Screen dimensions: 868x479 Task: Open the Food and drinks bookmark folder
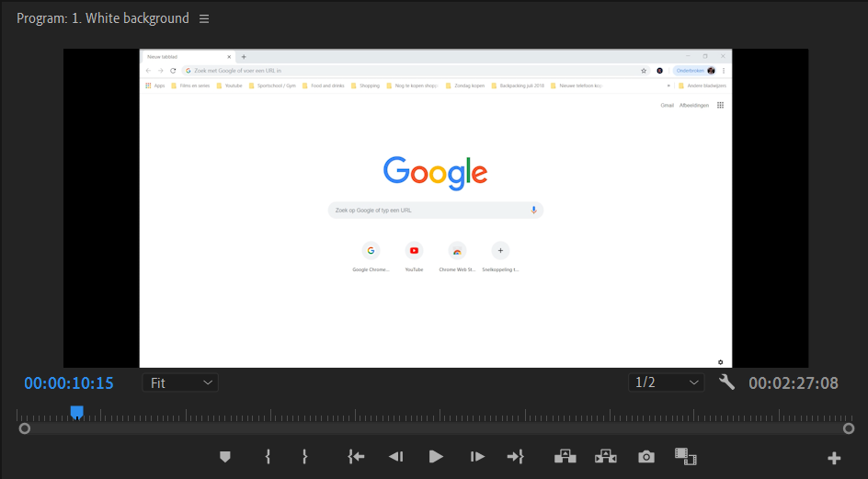323,86
